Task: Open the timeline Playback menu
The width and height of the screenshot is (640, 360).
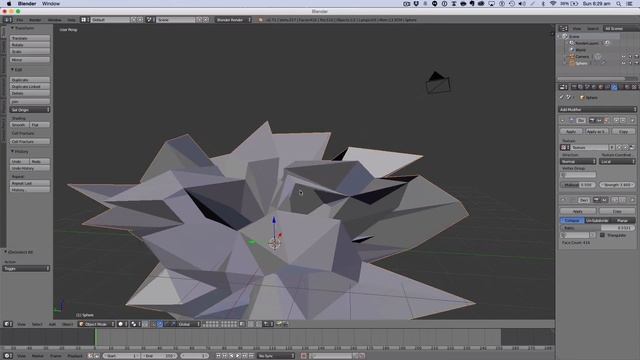Action: click(x=75, y=356)
